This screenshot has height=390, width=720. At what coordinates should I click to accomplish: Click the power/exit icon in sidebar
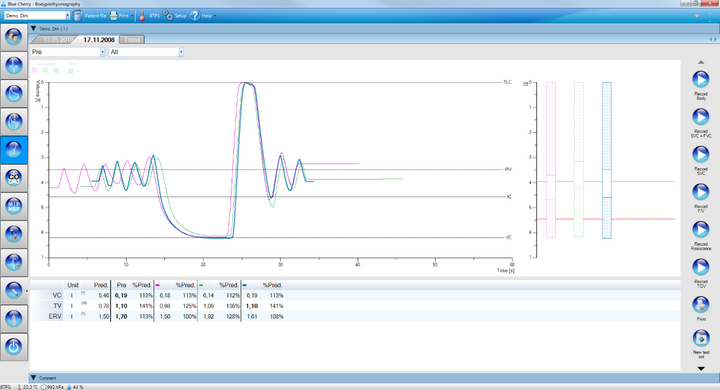[x=13, y=346]
